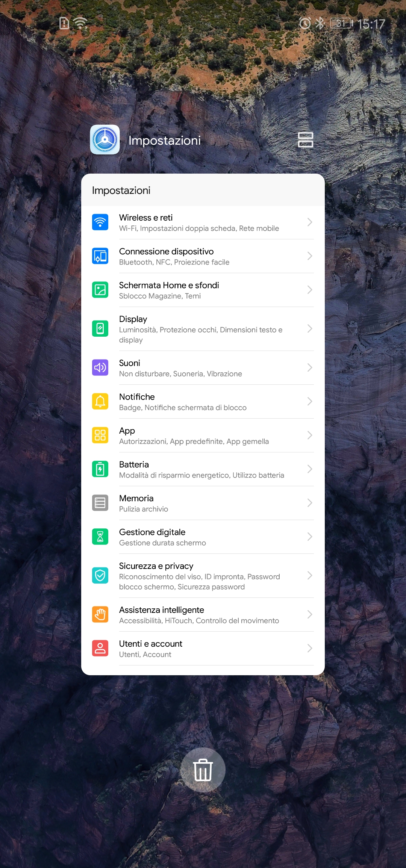
Task: Open chevron for Display row
Action: (310, 329)
